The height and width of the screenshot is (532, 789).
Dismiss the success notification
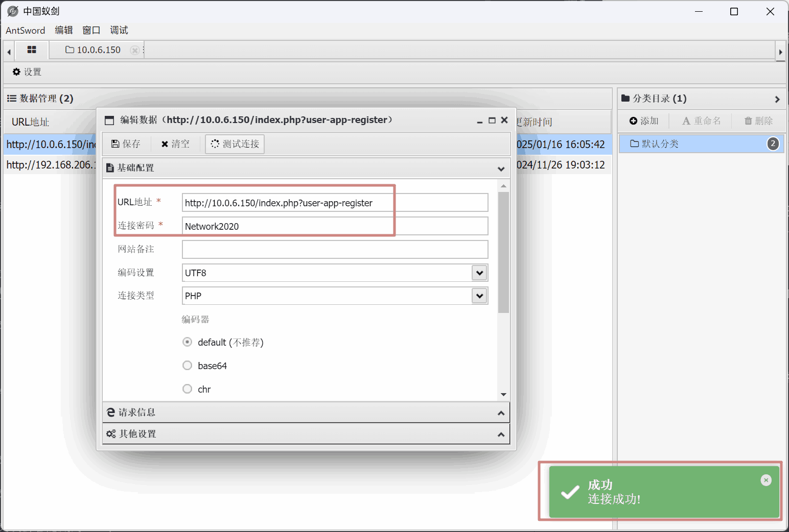765,480
